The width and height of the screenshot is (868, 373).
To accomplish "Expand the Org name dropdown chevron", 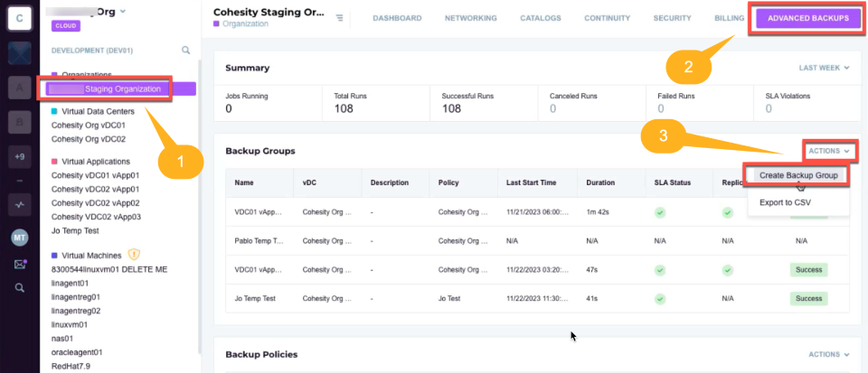I will 122,11.
